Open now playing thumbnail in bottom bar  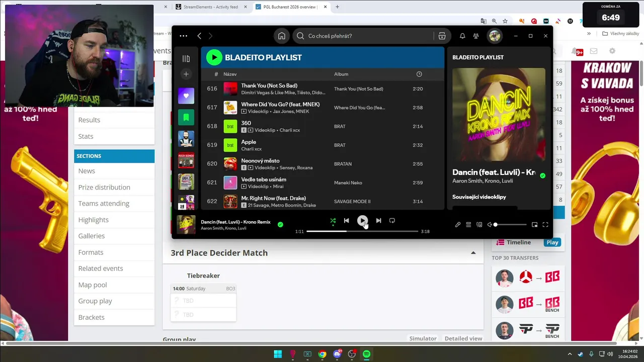pyautogui.click(x=186, y=225)
